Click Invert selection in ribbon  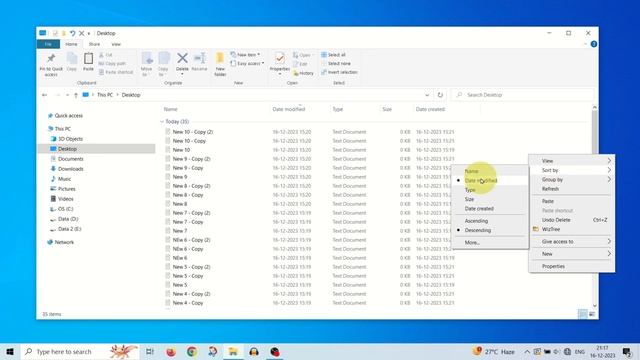click(x=339, y=72)
